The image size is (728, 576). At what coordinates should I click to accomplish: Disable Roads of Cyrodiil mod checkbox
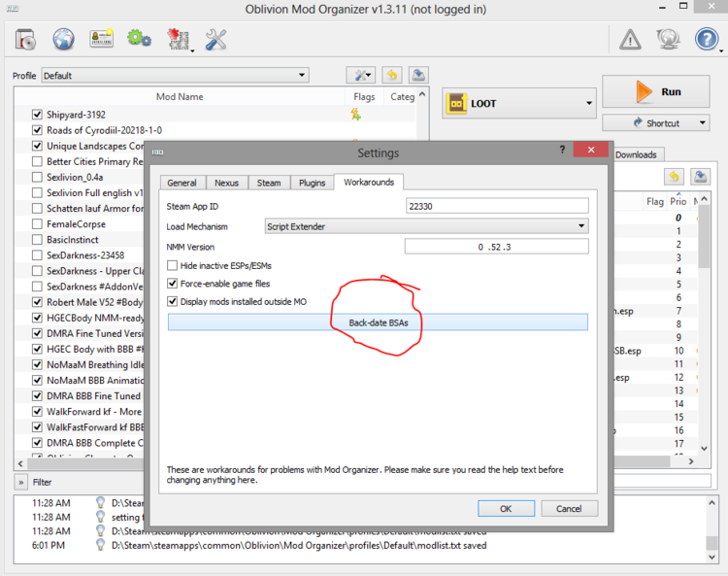(x=37, y=130)
